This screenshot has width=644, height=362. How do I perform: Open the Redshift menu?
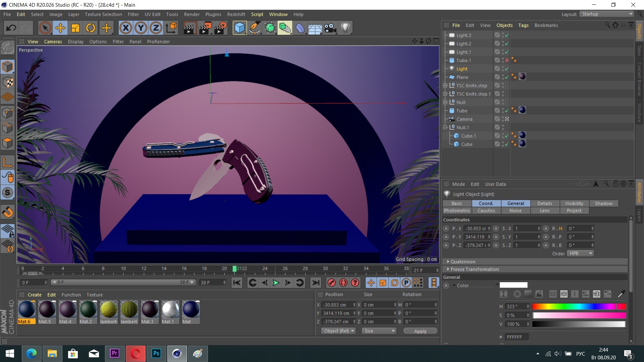coord(236,14)
